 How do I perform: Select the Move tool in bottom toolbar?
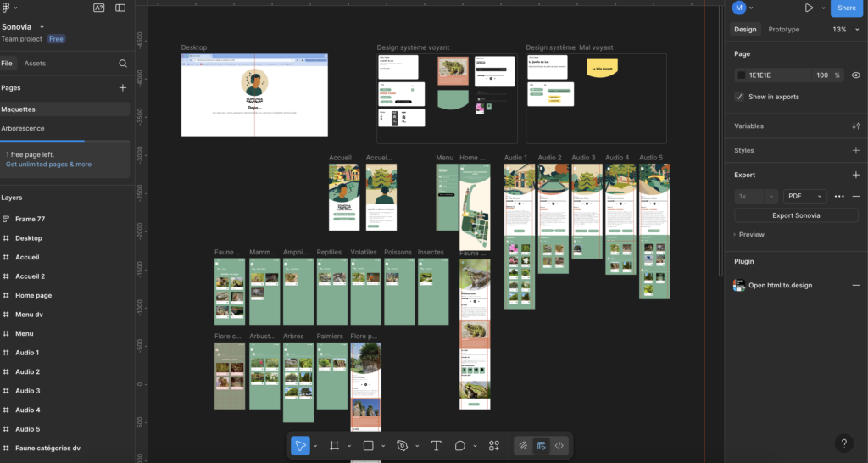point(300,445)
